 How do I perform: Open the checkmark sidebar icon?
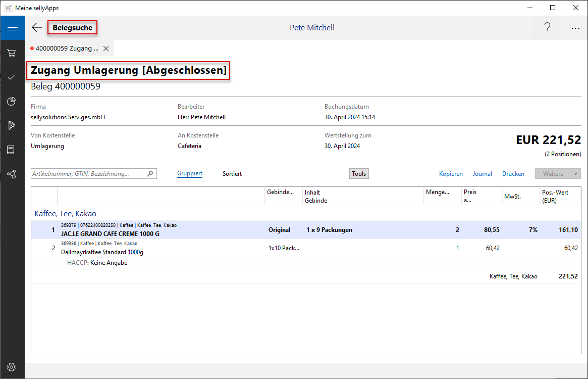tap(12, 77)
